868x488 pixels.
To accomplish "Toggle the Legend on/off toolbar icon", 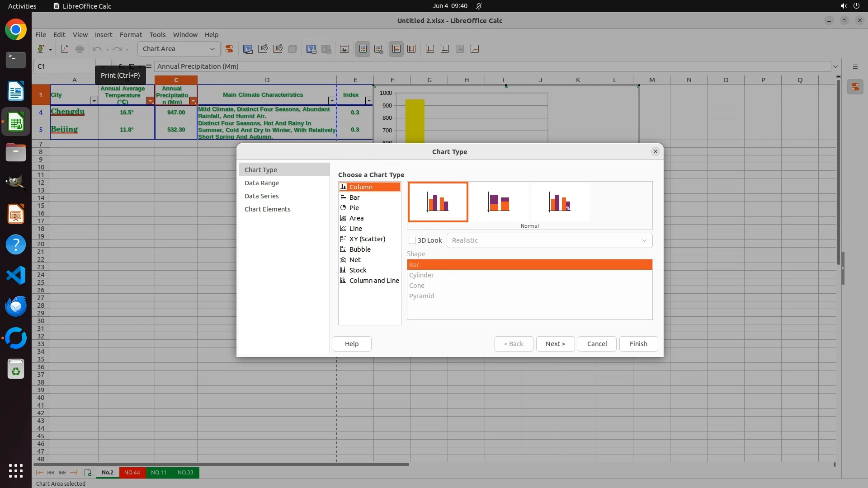I will 363,49.
